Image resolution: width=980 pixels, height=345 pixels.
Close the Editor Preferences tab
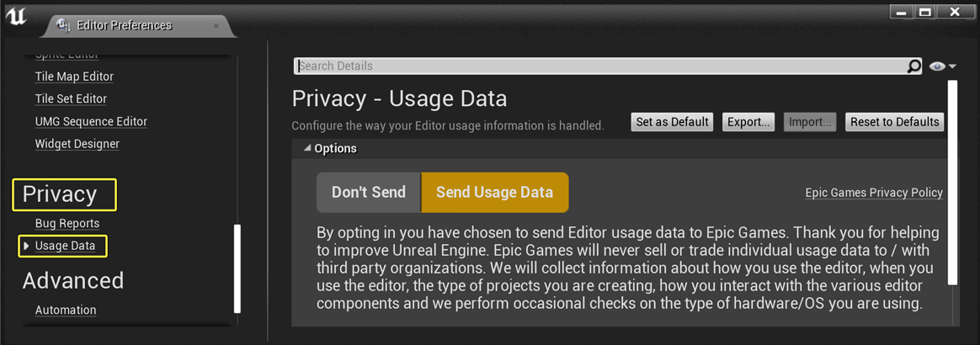[216, 25]
